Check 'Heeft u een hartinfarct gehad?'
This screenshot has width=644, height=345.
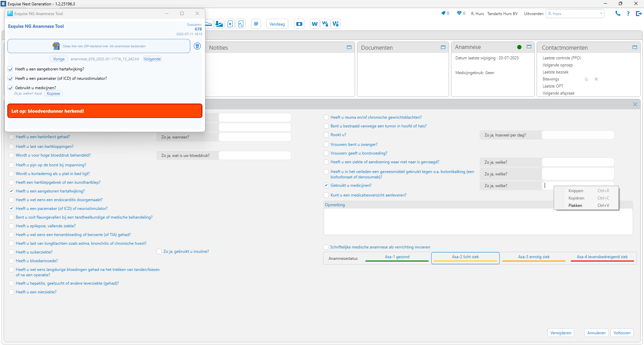tap(11, 137)
